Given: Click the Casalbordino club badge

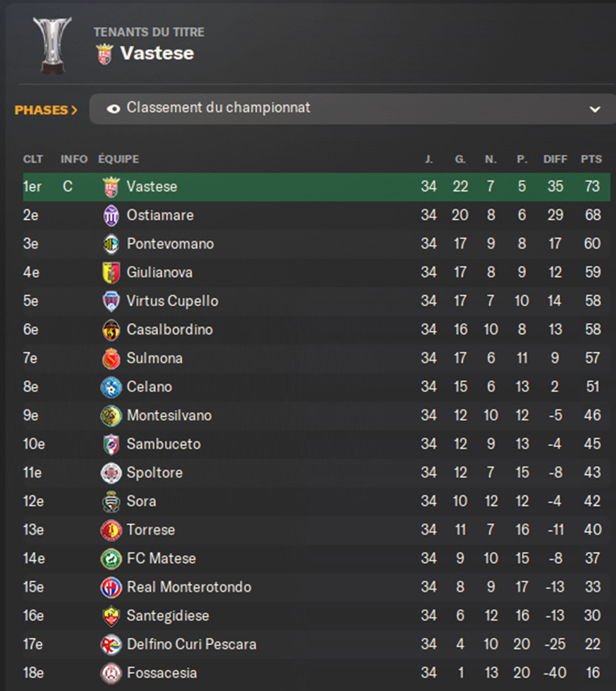Looking at the screenshot, I should (111, 330).
